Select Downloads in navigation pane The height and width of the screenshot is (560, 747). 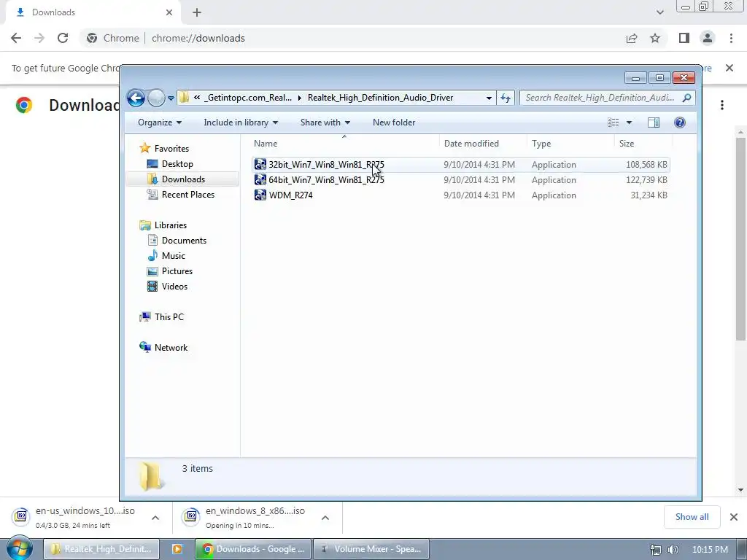click(x=183, y=179)
